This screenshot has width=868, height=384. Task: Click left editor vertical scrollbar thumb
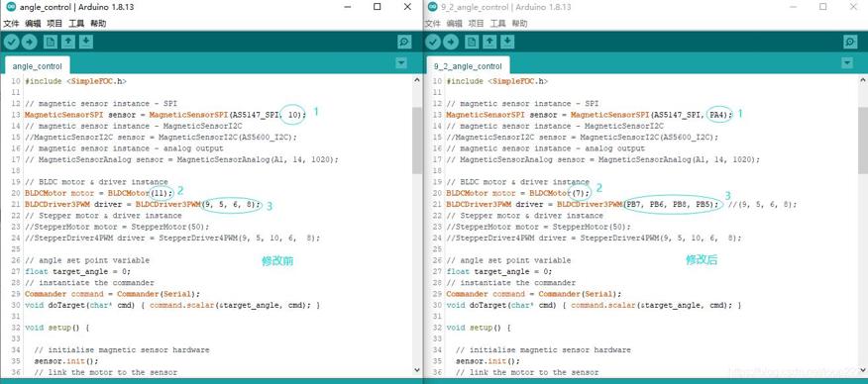(x=417, y=141)
